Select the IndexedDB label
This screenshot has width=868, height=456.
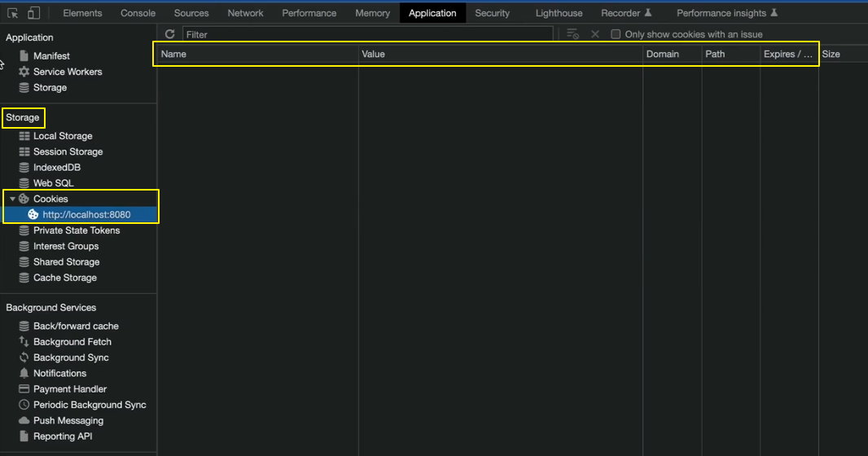pos(56,167)
